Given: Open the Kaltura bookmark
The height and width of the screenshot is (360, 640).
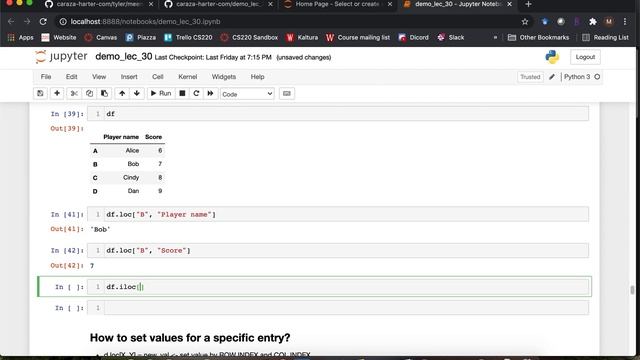Looking at the screenshot, I should (302, 38).
